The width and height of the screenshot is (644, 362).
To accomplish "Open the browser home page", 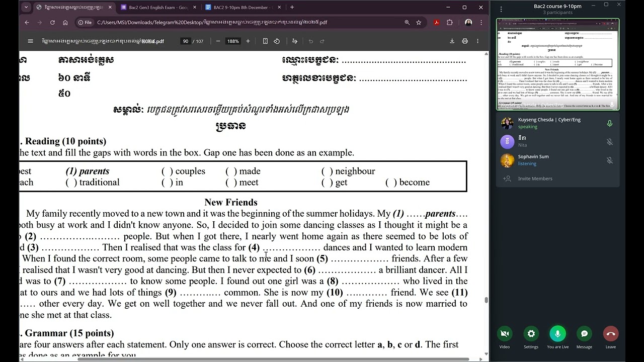I will pyautogui.click(x=65, y=23).
